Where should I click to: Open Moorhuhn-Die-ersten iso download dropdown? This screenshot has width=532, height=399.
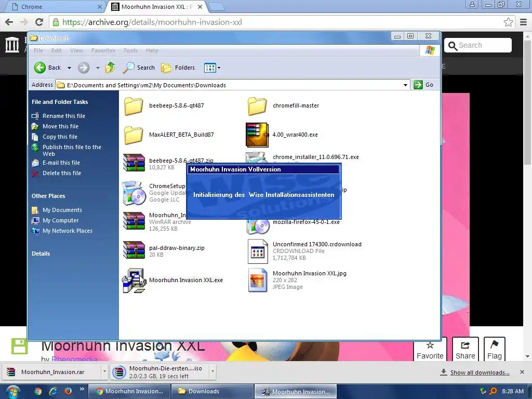tap(212, 372)
